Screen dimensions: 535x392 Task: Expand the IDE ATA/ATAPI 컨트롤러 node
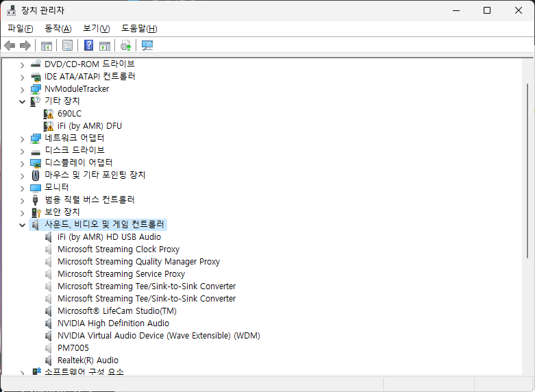pos(22,77)
